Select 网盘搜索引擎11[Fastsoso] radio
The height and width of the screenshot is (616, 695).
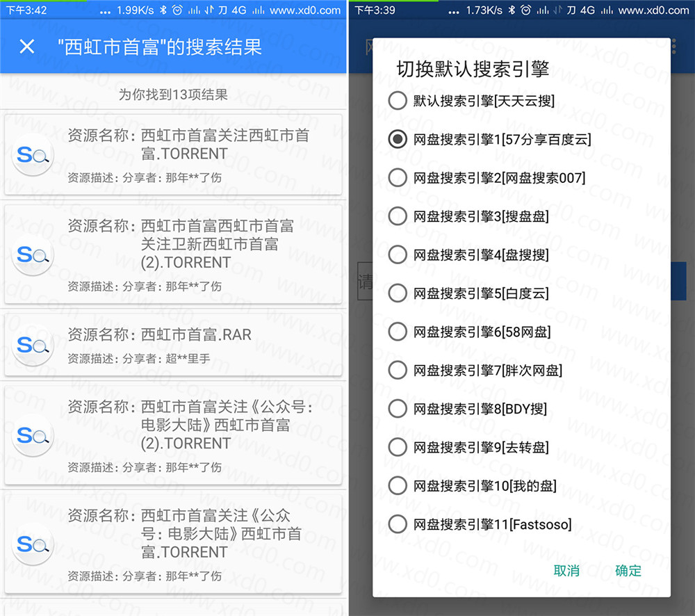coord(480,525)
